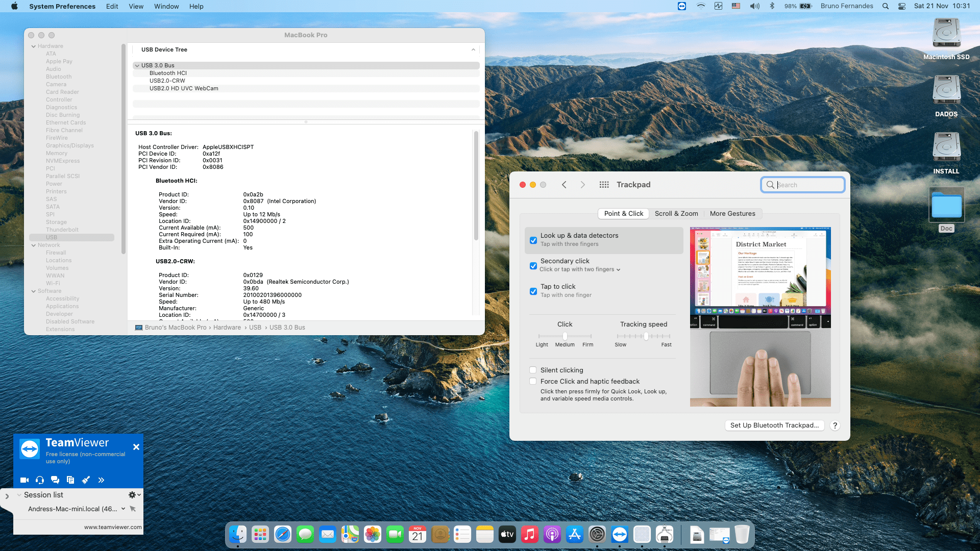Open Bluetooth status in the menu bar
Viewport: 980px width, 551px height.
[x=772, y=6]
